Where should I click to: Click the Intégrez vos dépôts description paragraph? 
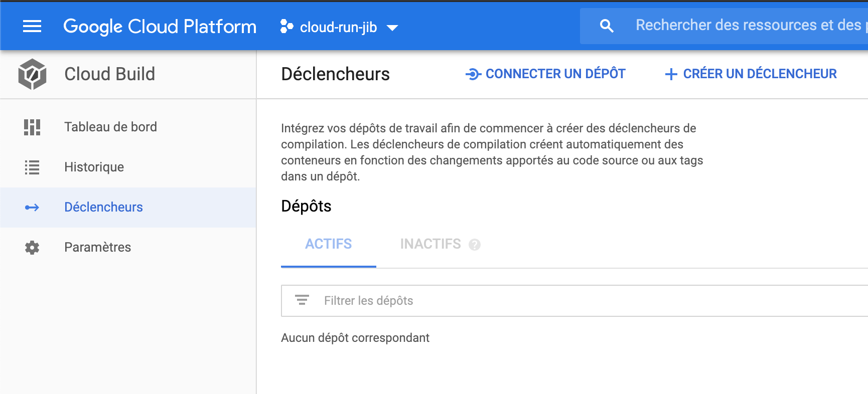point(492,152)
